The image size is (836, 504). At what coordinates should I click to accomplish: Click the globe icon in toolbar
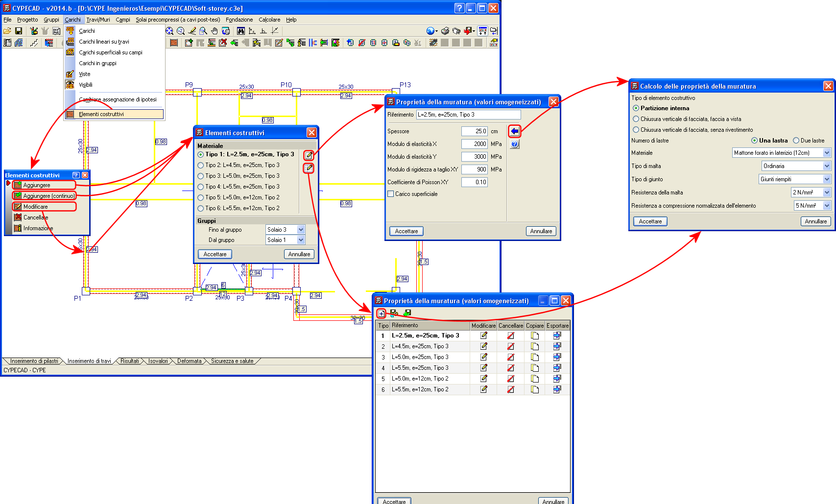tap(430, 31)
